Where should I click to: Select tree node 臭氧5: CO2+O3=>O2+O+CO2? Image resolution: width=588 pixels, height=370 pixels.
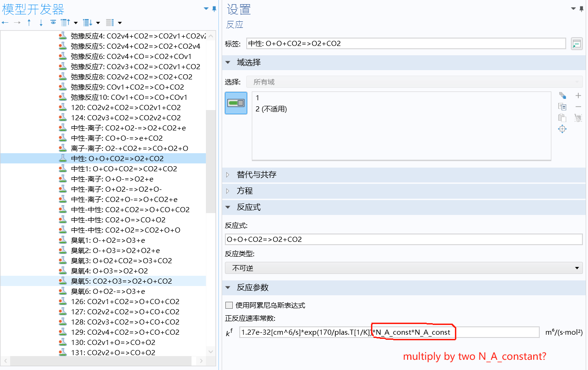click(x=121, y=281)
